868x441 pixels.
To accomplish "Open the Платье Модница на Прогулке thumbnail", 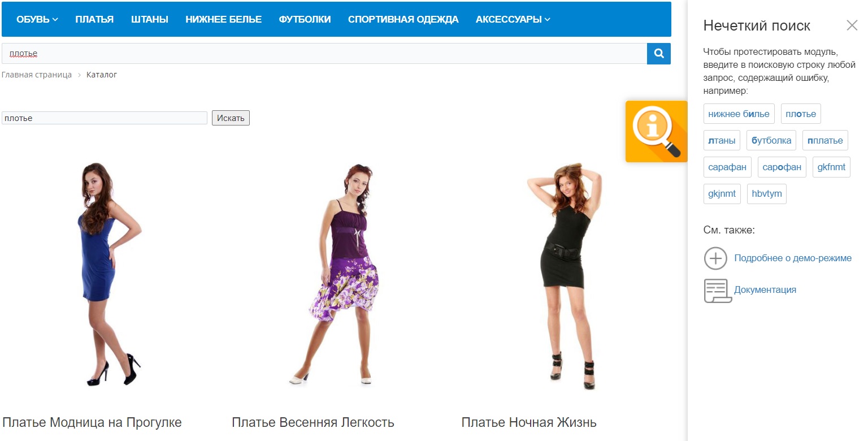I will click(110, 274).
